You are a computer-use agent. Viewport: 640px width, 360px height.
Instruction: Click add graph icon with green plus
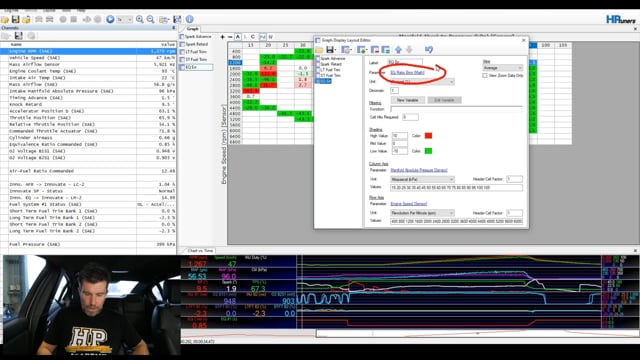click(362, 50)
